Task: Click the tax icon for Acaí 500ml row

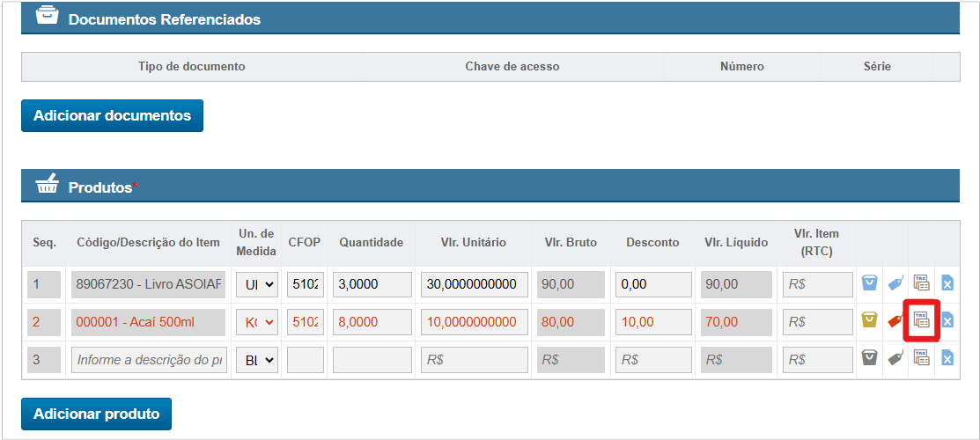Action: [x=921, y=320]
